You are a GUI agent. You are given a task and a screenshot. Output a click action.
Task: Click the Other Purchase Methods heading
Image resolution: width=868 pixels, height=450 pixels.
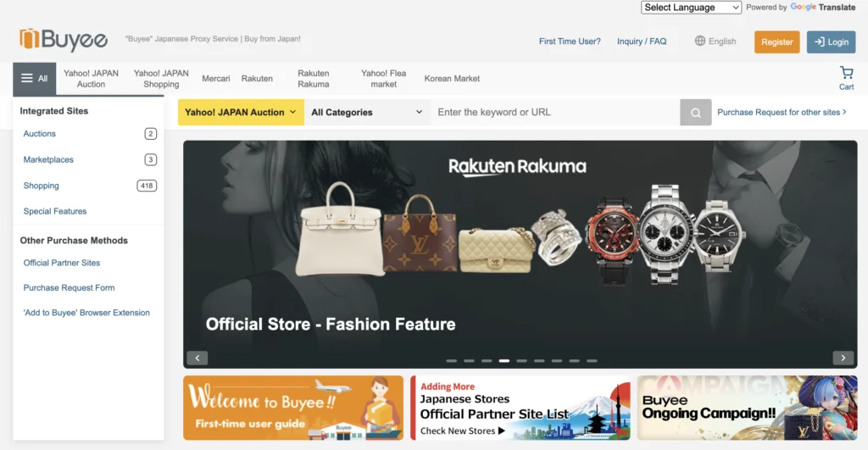pos(74,241)
